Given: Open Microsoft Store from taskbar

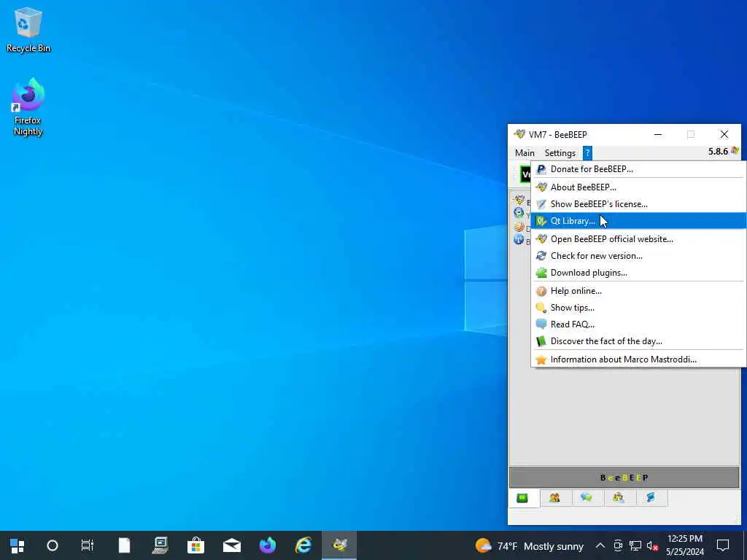Looking at the screenshot, I should tap(196, 545).
